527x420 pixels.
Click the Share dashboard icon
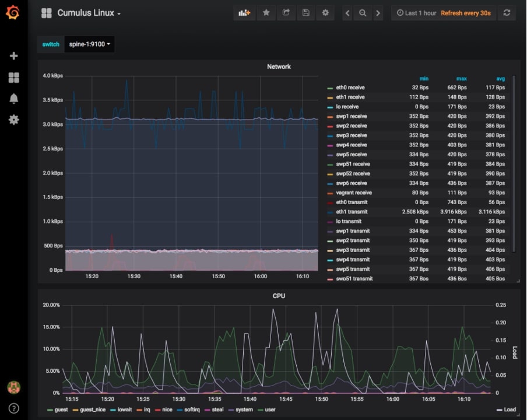pos(286,13)
